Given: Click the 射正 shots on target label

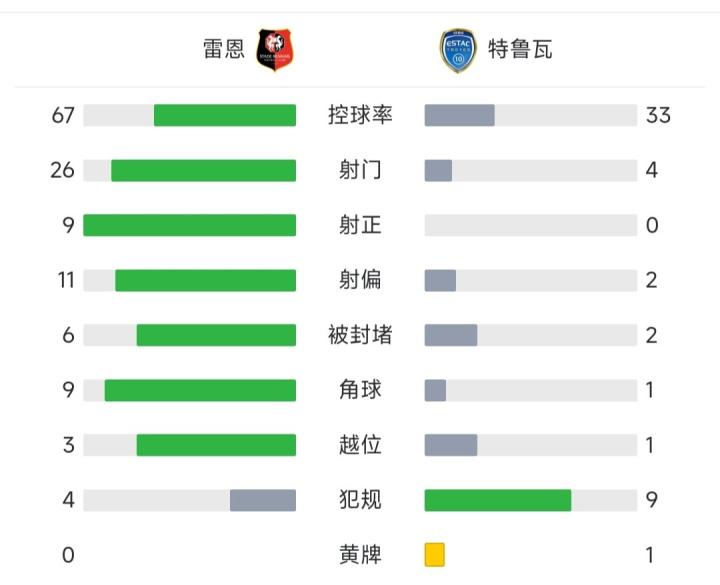Looking at the screenshot, I should (360, 225).
